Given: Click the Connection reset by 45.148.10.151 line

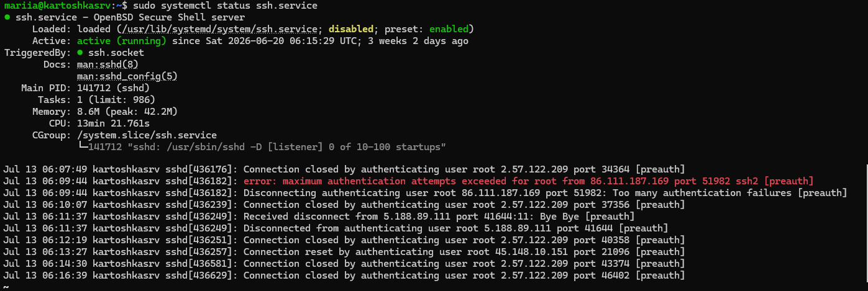Looking at the screenshot, I should (344, 252).
